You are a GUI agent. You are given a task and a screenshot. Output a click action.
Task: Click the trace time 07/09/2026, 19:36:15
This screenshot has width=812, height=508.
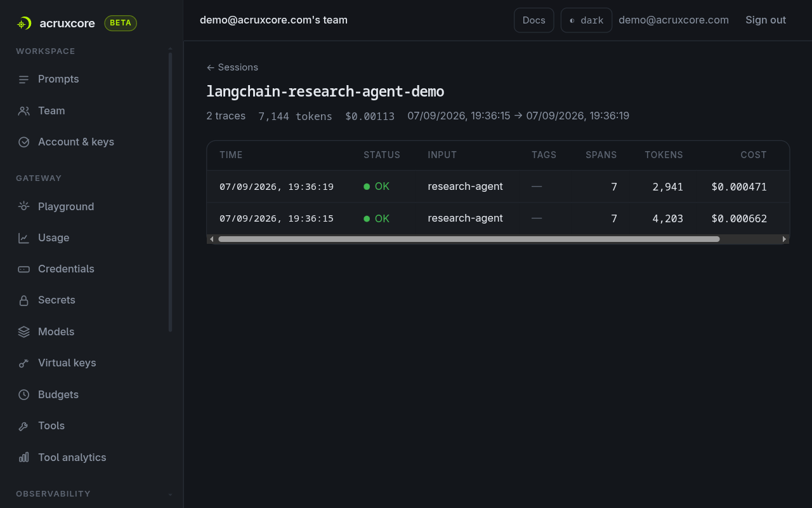tap(277, 218)
